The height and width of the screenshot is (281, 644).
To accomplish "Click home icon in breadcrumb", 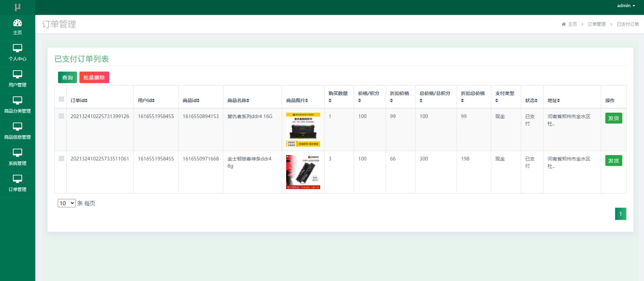I will 564,24.
